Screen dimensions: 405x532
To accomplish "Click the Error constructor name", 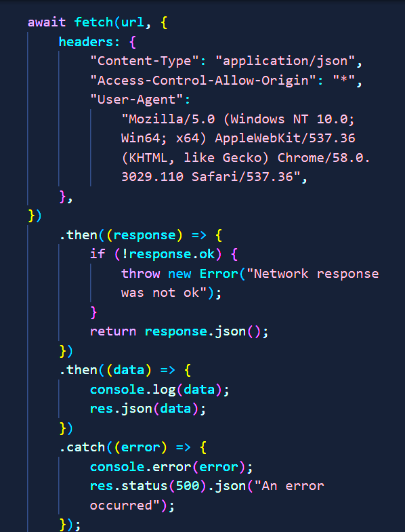I will click(x=219, y=274).
